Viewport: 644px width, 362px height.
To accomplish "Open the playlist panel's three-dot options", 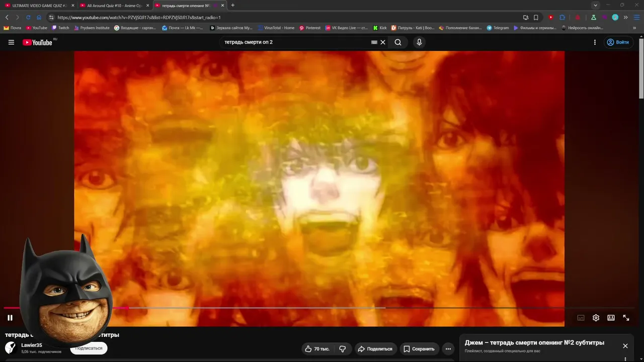I will point(625,359).
